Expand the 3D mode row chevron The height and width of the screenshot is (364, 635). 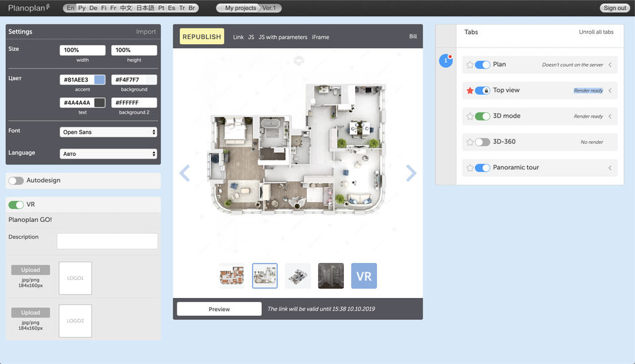[x=610, y=116]
